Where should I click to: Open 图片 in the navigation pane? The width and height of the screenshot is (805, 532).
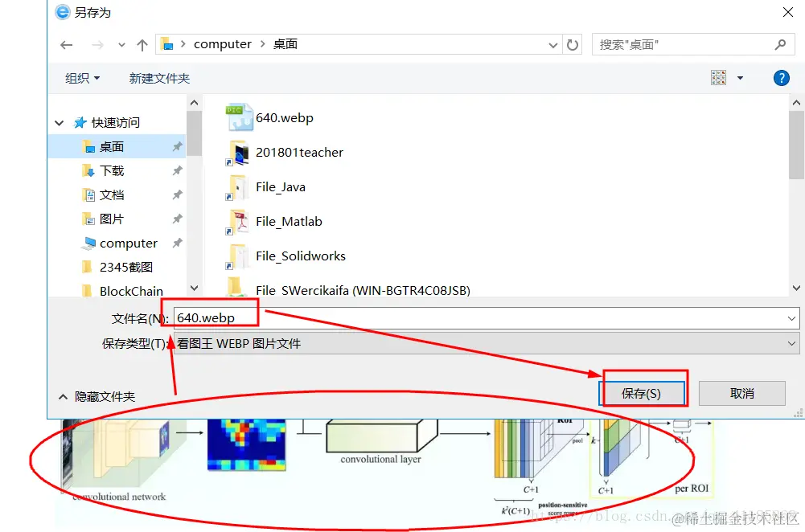[112, 219]
